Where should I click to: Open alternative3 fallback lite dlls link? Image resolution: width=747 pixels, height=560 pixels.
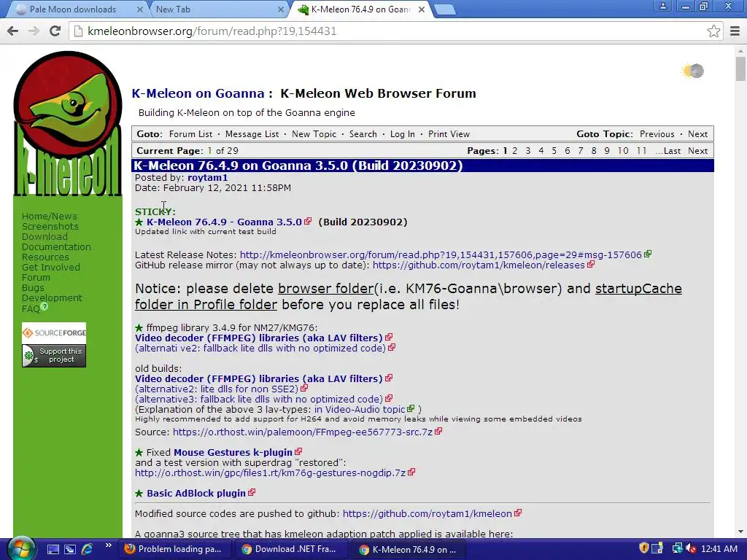pyautogui.click(x=259, y=399)
